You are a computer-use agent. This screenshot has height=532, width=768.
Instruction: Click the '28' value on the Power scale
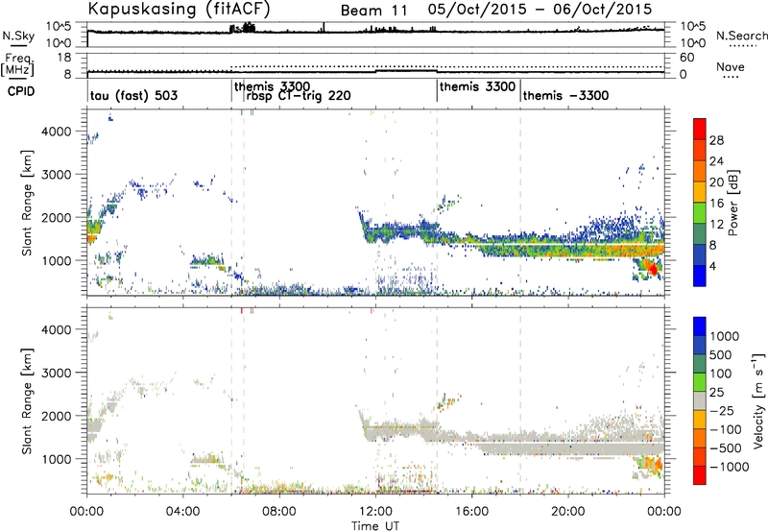716,140
